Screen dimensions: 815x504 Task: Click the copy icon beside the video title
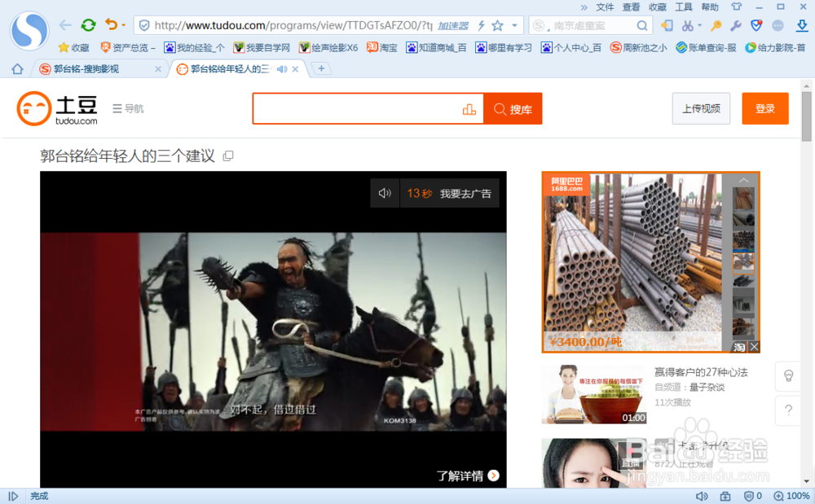tap(228, 156)
